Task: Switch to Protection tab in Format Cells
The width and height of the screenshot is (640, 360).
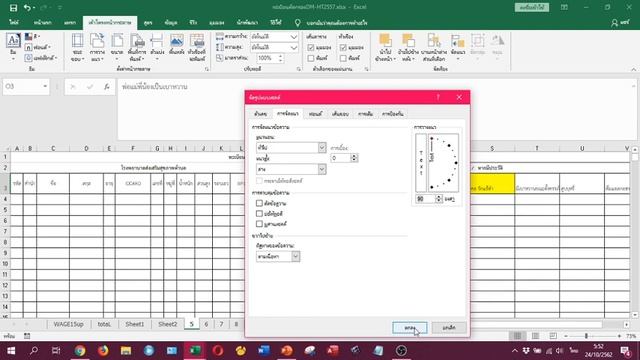Action: pyautogui.click(x=393, y=114)
